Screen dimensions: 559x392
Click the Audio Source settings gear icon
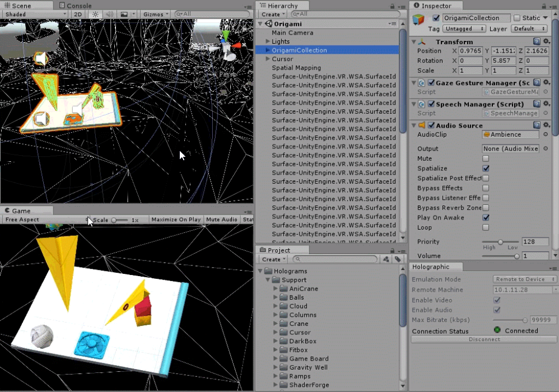click(x=545, y=124)
